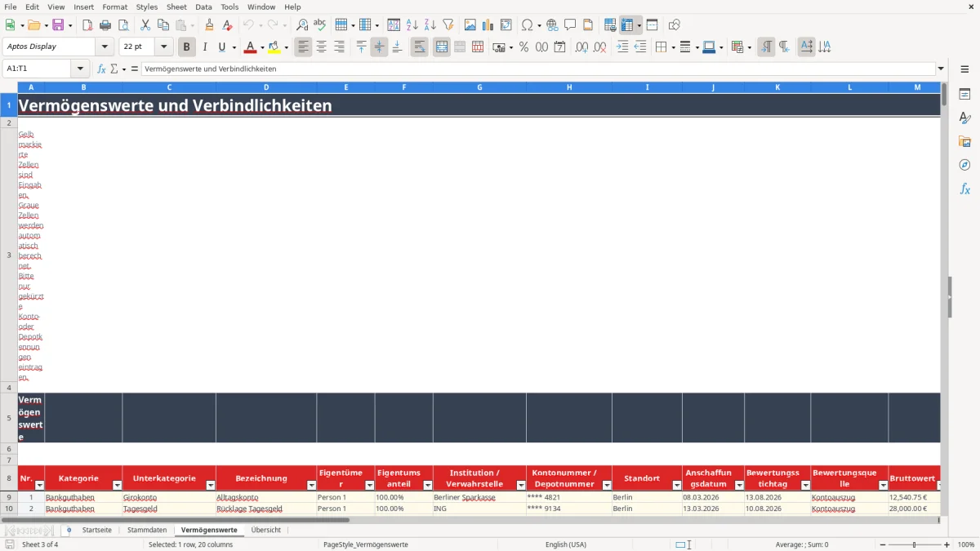980x551 pixels.
Task: Insert an image
Action: tap(470, 25)
